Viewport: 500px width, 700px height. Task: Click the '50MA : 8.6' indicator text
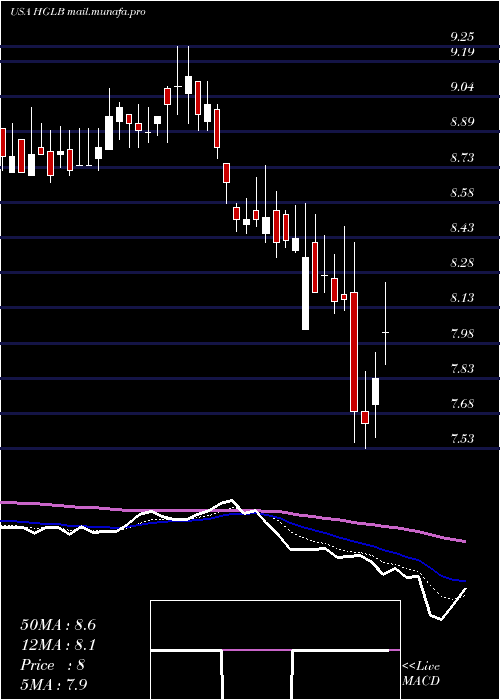(x=58, y=625)
